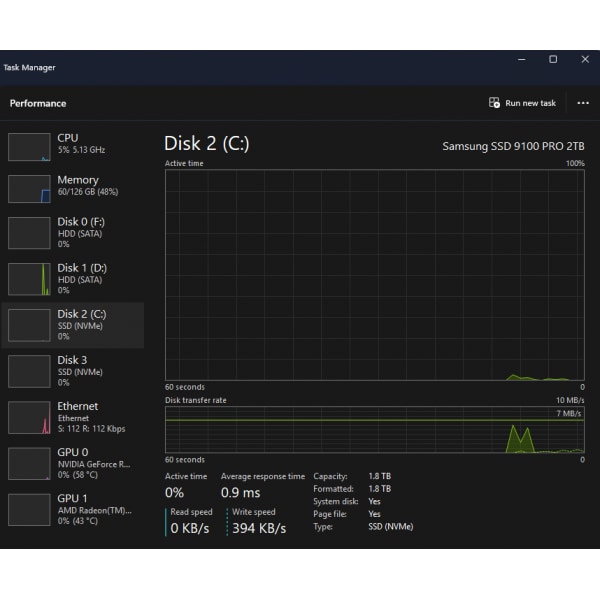Select the Disk 2 (C:) sidebar entry
600x600 pixels.
tap(82, 324)
